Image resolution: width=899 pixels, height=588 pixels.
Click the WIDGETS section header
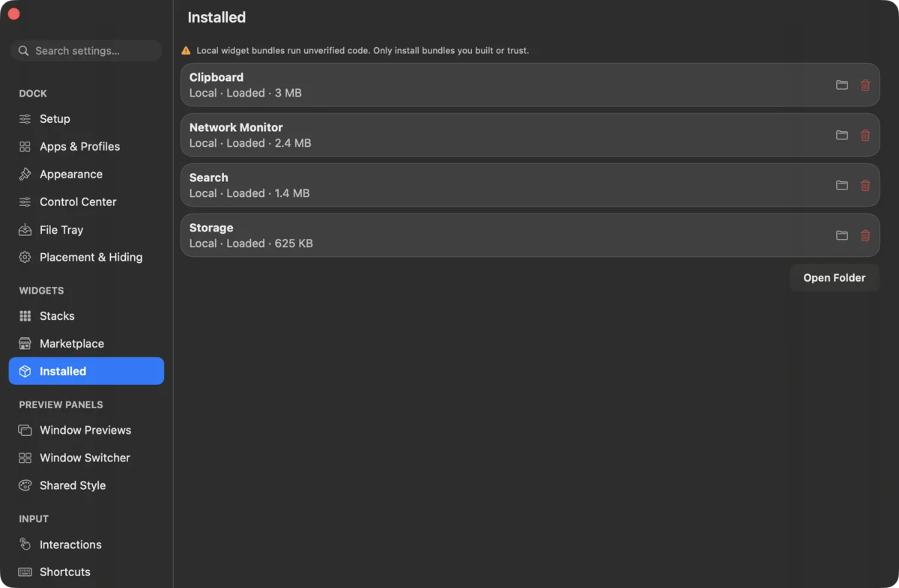pyautogui.click(x=41, y=291)
